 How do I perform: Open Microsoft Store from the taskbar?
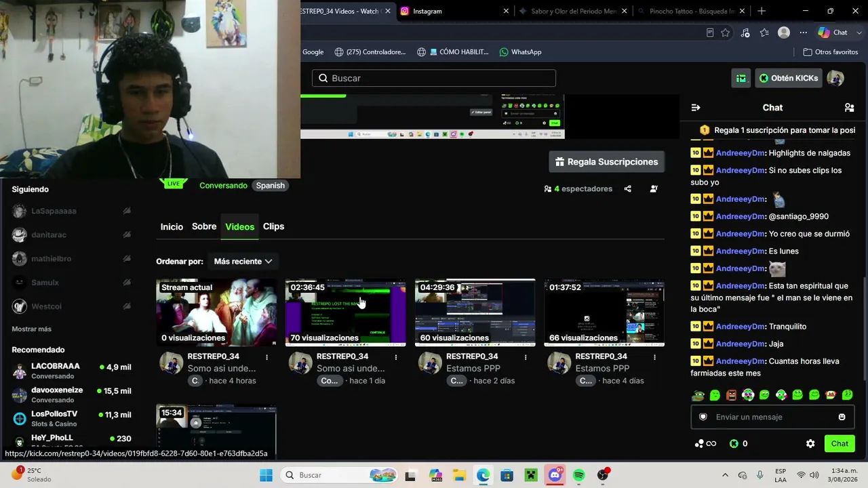(507, 475)
